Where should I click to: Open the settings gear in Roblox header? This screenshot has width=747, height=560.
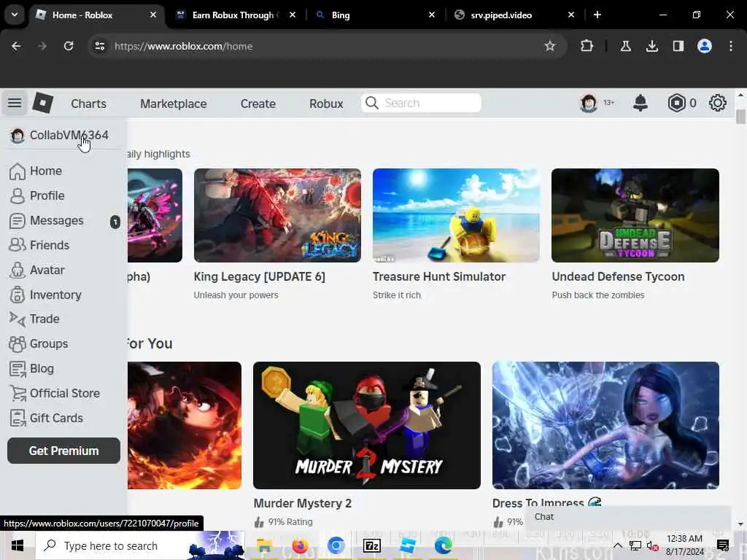tap(718, 103)
